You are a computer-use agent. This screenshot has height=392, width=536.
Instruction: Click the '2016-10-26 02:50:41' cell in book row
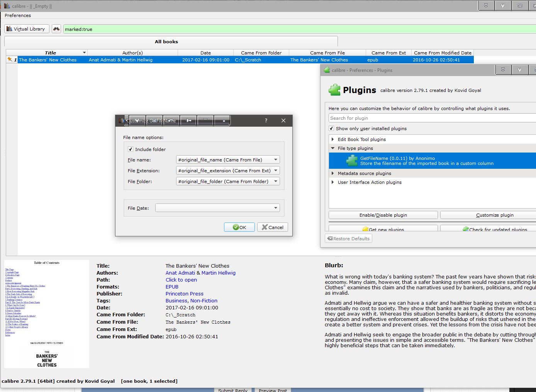442,60
